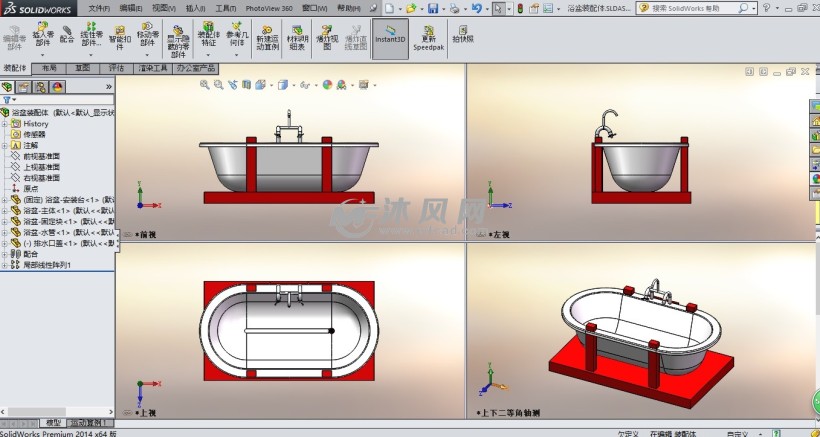This screenshot has height=437, width=820.
Task: Open dropdown arrow under Insert Components (插入零部件)
Action: tap(43, 54)
